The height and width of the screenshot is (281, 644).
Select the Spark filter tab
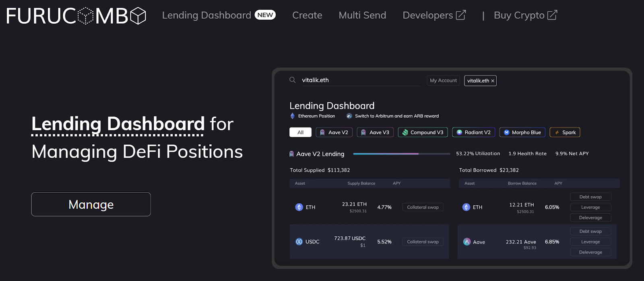(565, 132)
